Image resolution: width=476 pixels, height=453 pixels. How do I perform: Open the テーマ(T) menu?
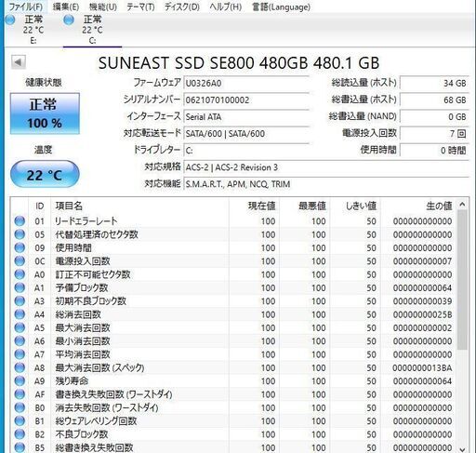tap(140, 7)
